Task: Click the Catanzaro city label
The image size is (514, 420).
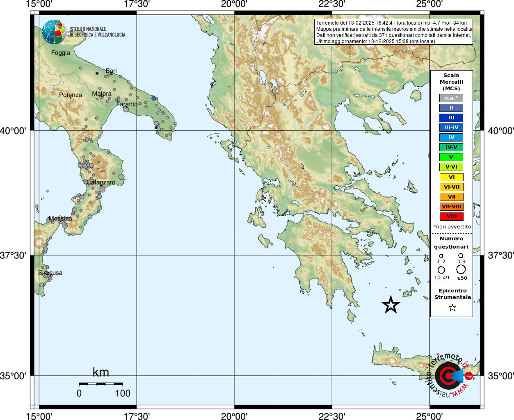Action: point(101,182)
